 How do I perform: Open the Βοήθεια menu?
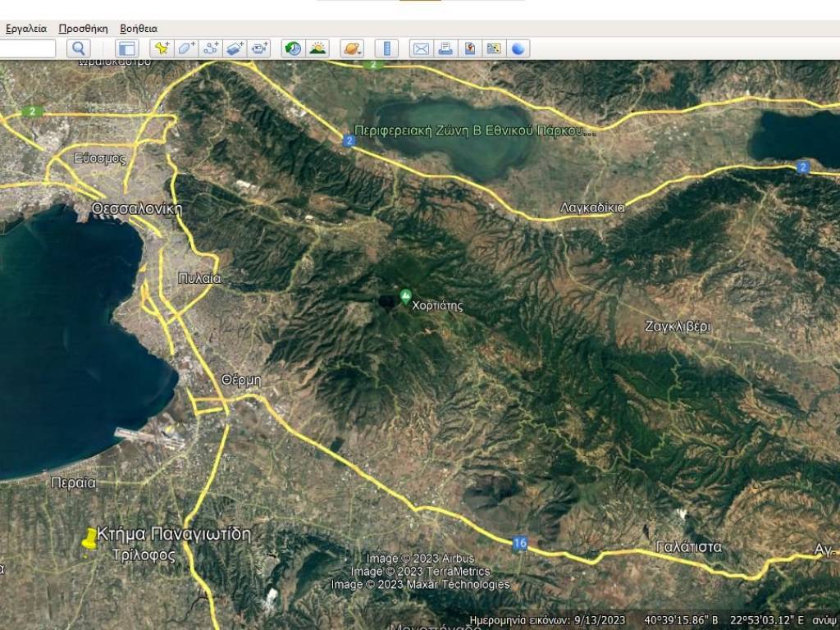(139, 28)
